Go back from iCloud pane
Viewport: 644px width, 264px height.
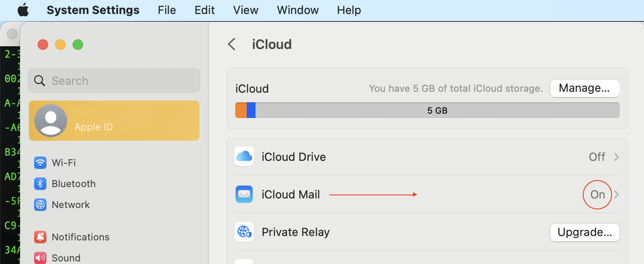232,44
